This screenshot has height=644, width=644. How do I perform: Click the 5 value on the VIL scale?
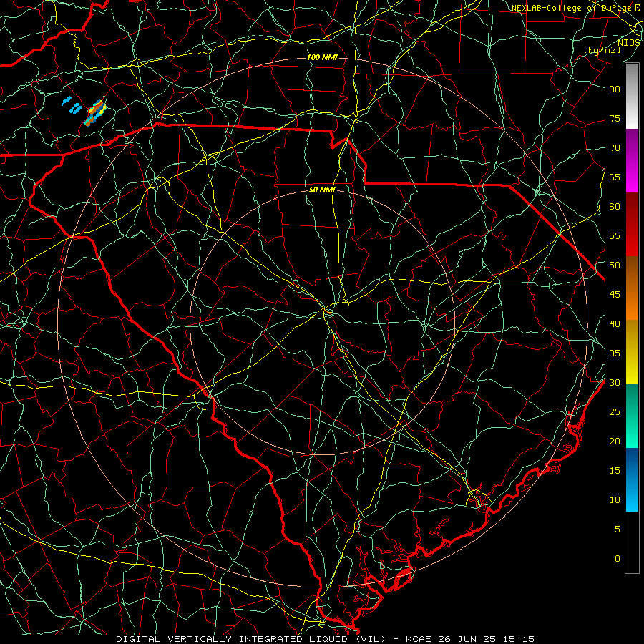[618, 530]
